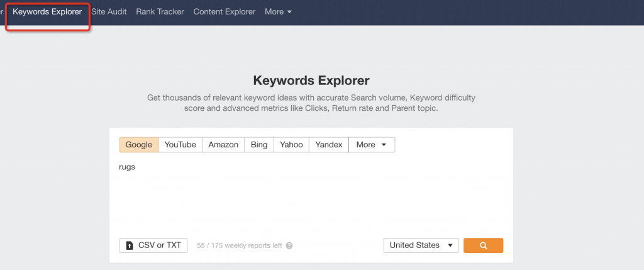Click the Keywords Explorer page heading
The image size is (644, 270).
(x=311, y=80)
